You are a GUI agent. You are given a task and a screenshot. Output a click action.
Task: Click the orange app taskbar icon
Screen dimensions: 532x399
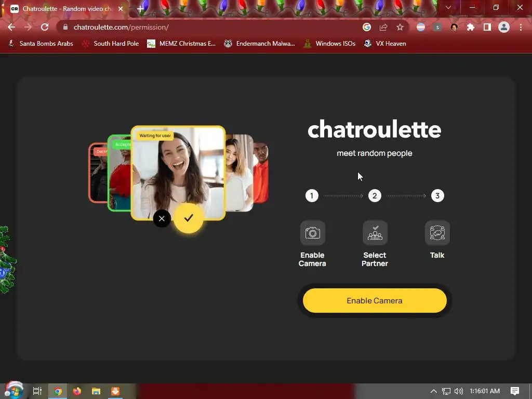[115, 391]
